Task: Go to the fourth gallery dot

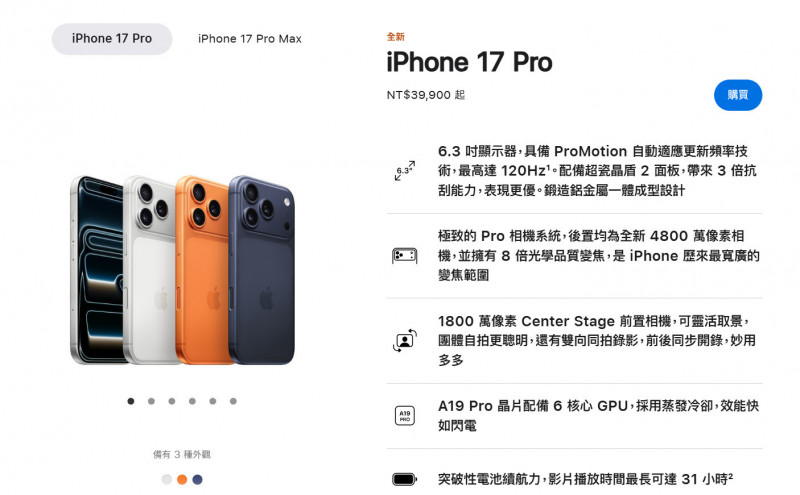Action: (192, 401)
